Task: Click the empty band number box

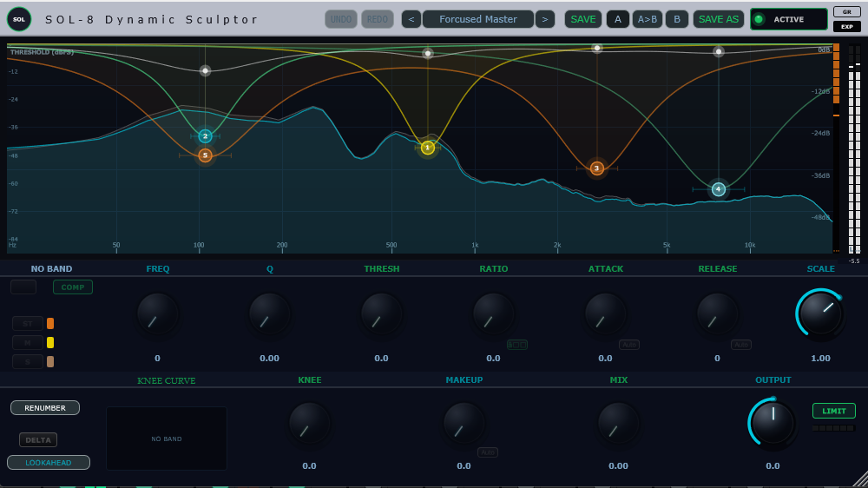Action: [23, 287]
